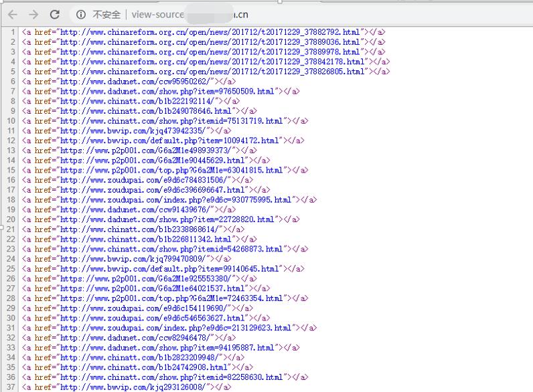
Task: Open dadunet link ccw95950262
Action: pos(135,82)
